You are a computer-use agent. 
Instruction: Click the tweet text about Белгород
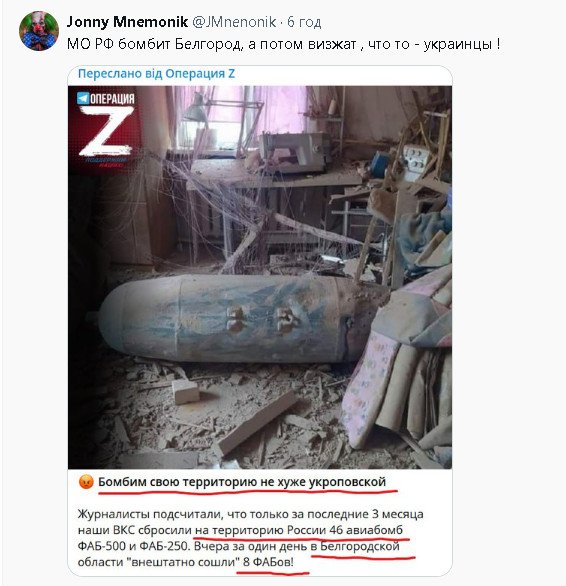pos(283,44)
